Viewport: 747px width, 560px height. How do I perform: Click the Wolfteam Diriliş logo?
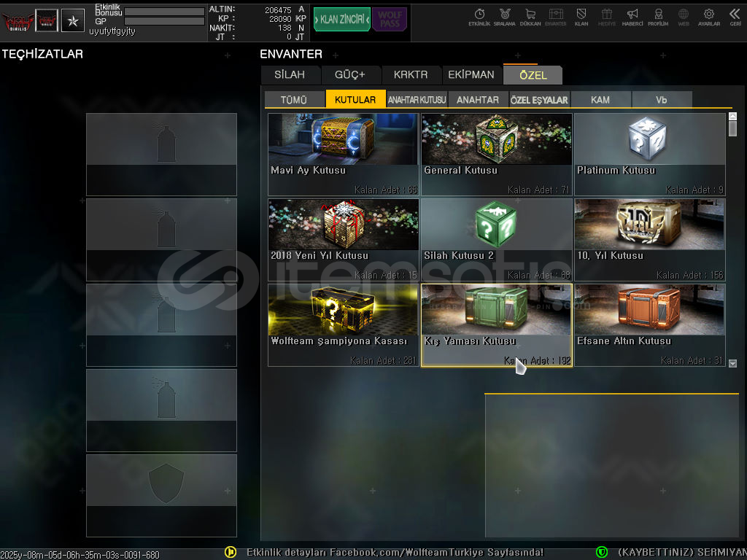(18, 21)
